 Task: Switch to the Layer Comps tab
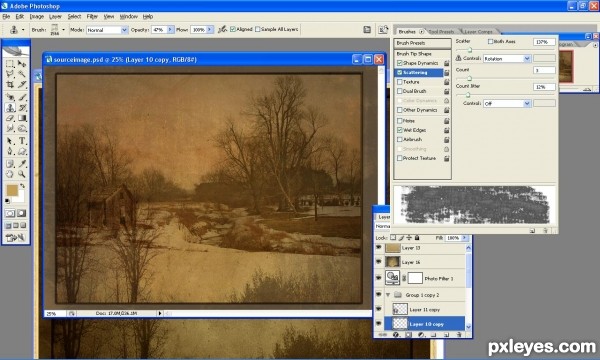[x=478, y=32]
